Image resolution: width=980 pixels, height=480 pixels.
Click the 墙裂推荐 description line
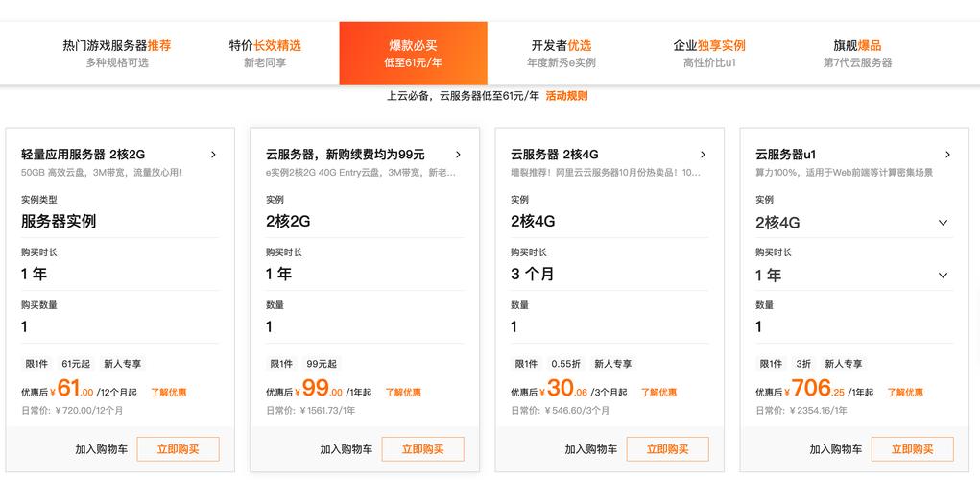tap(606, 173)
